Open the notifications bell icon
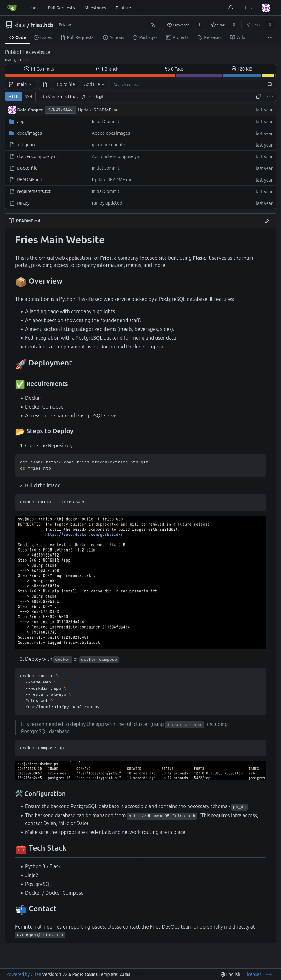This screenshot has width=281, height=980. [230, 8]
